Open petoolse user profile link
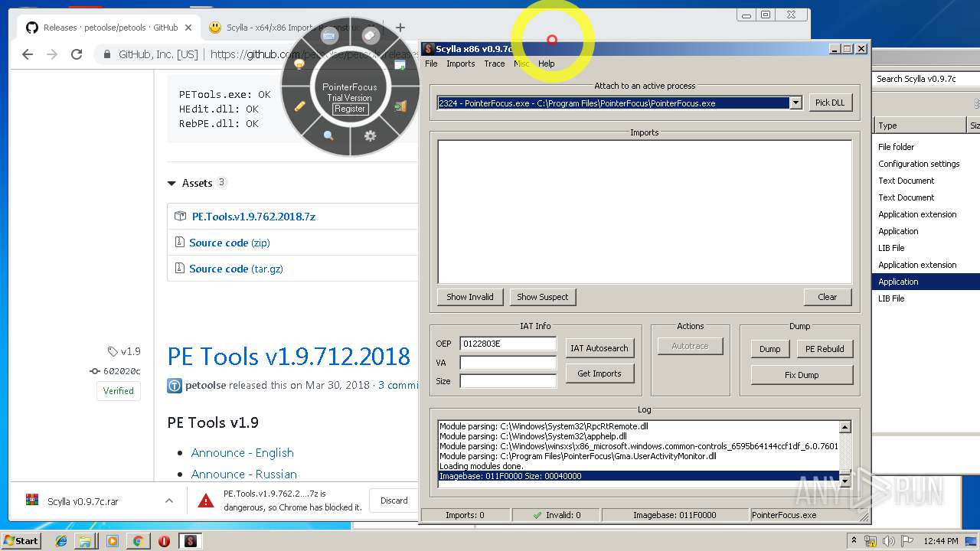 pyautogui.click(x=205, y=385)
